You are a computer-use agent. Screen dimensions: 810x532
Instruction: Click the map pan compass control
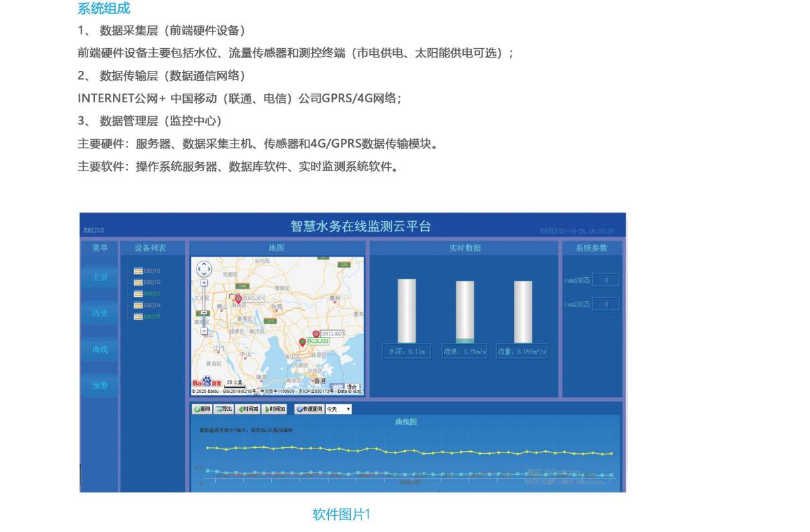tap(203, 269)
